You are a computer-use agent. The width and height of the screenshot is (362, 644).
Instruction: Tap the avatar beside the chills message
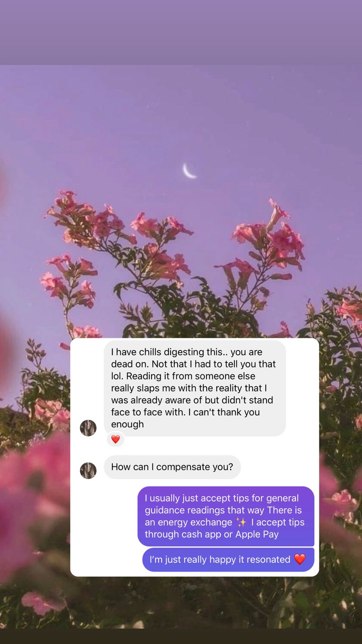click(x=88, y=428)
